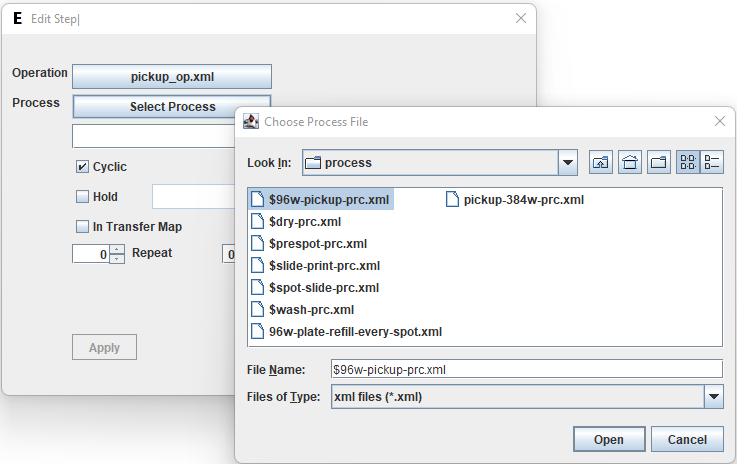The image size is (737, 464).
Task: Create a new folder icon
Action: [x=659, y=163]
